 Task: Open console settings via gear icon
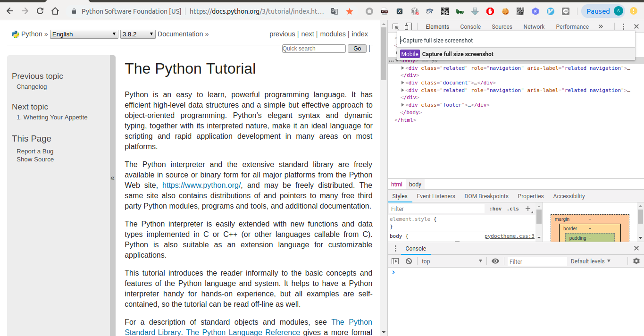point(636,261)
